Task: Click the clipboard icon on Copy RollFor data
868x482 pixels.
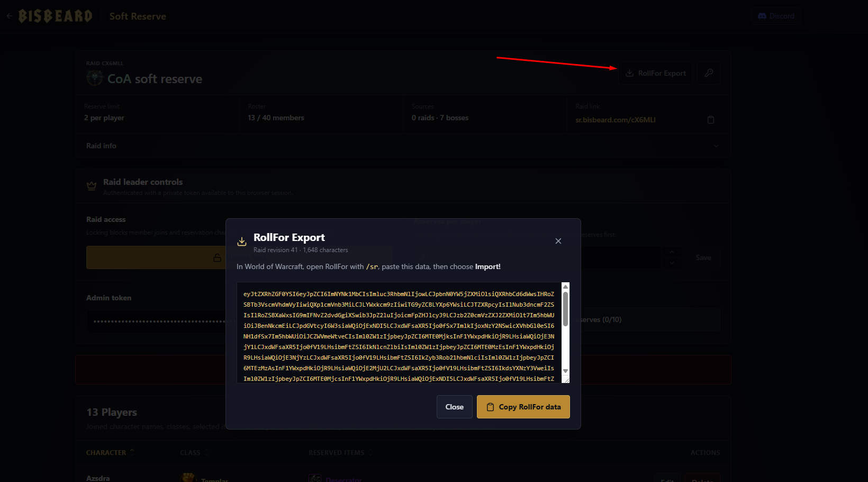Action: [x=490, y=407]
